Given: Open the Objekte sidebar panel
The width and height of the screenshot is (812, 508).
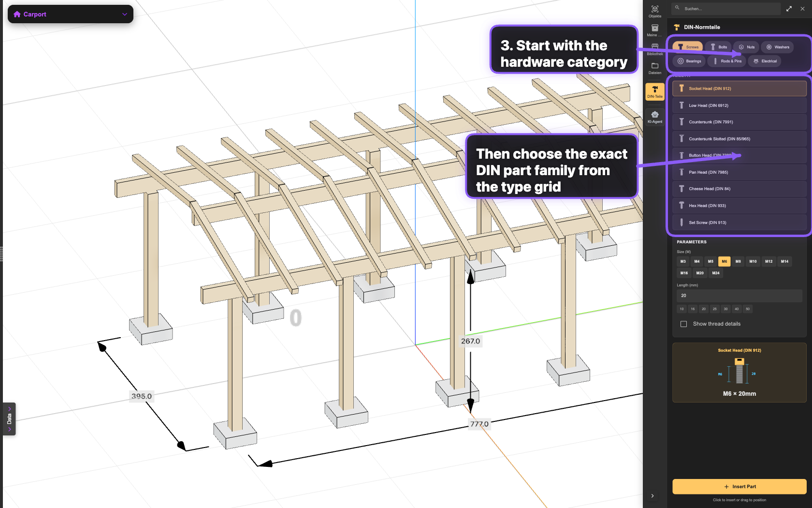Looking at the screenshot, I should 655,12.
